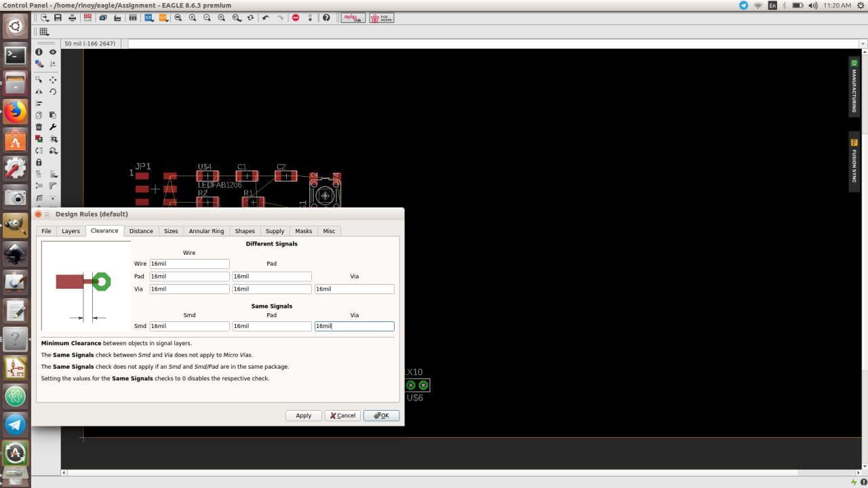Select the Group selection tool

pos(39,79)
